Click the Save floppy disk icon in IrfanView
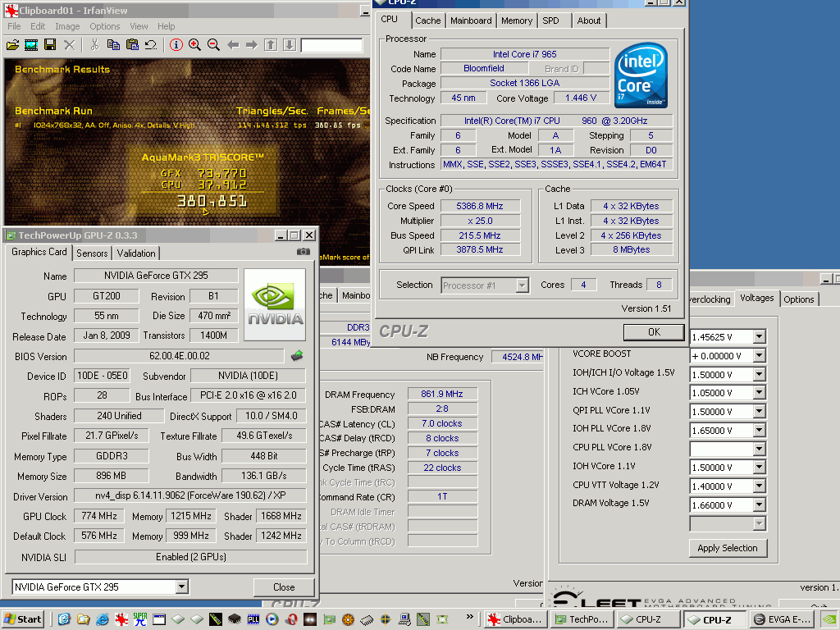The height and width of the screenshot is (630, 840). 50,45
